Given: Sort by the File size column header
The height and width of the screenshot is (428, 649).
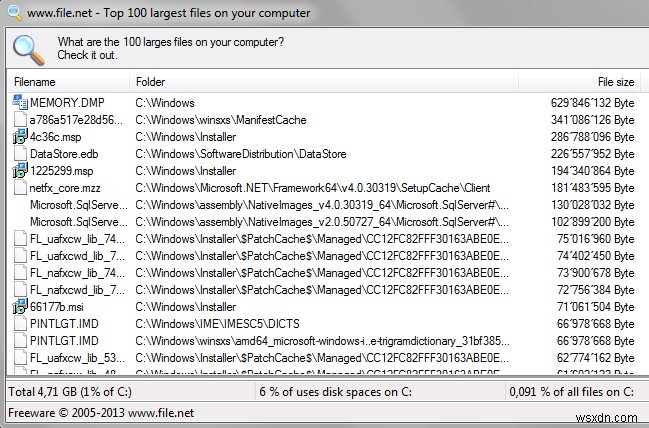Looking at the screenshot, I should click(x=579, y=82).
